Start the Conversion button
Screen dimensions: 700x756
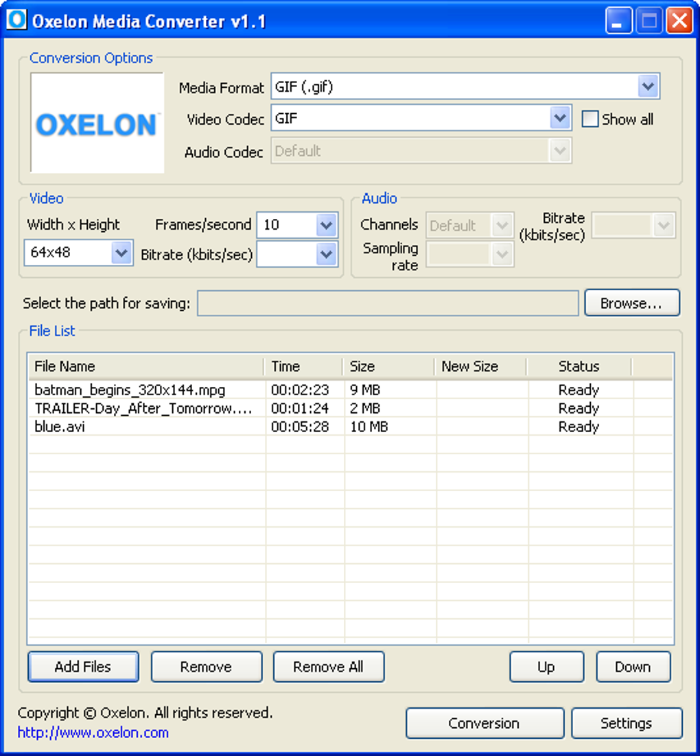(x=485, y=723)
